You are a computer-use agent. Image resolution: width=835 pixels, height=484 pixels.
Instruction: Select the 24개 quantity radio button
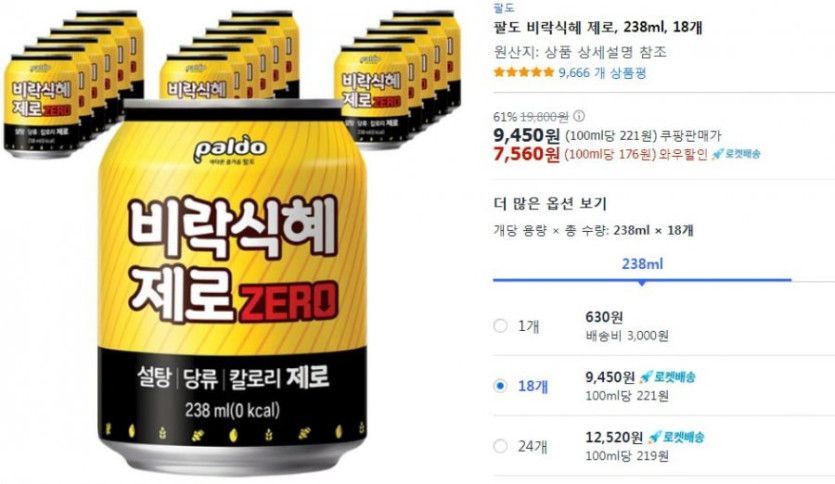(x=500, y=446)
